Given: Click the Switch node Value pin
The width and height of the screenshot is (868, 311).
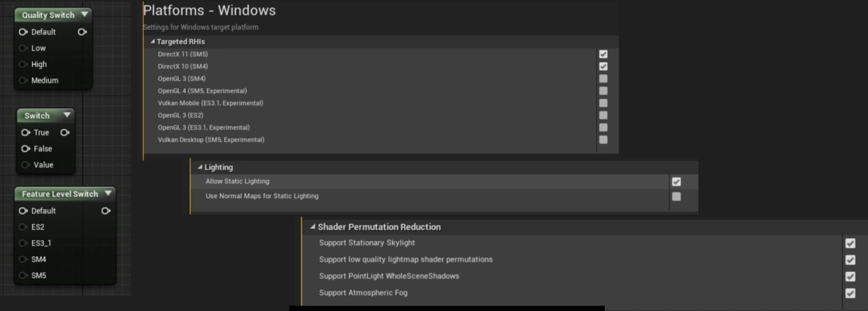Looking at the screenshot, I should click(25, 165).
